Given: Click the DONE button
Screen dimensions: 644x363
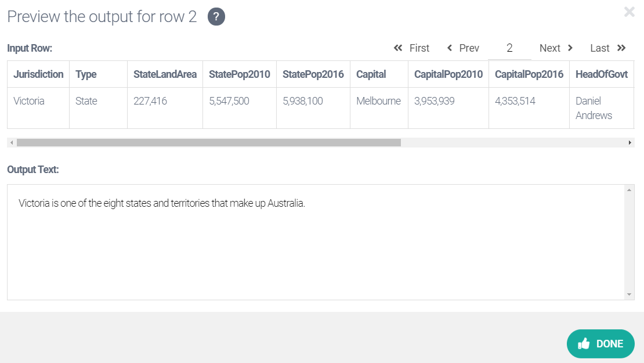Looking at the screenshot, I should (600, 343).
